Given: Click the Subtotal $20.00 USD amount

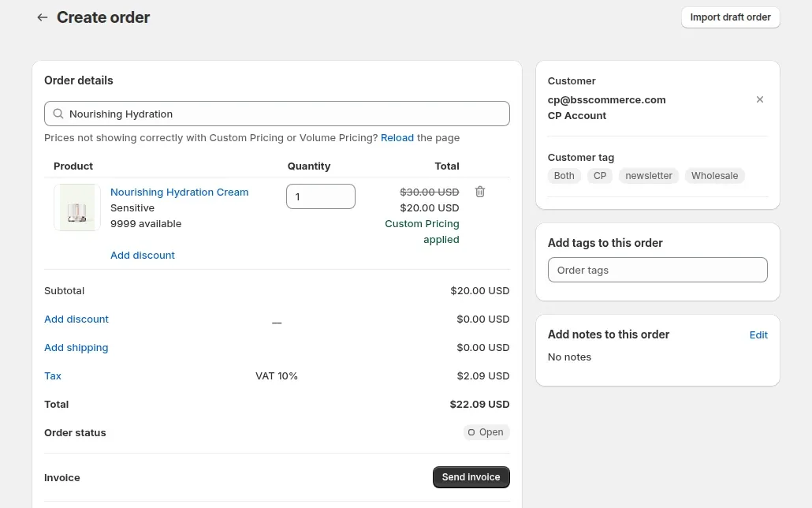Looking at the screenshot, I should [x=479, y=291].
